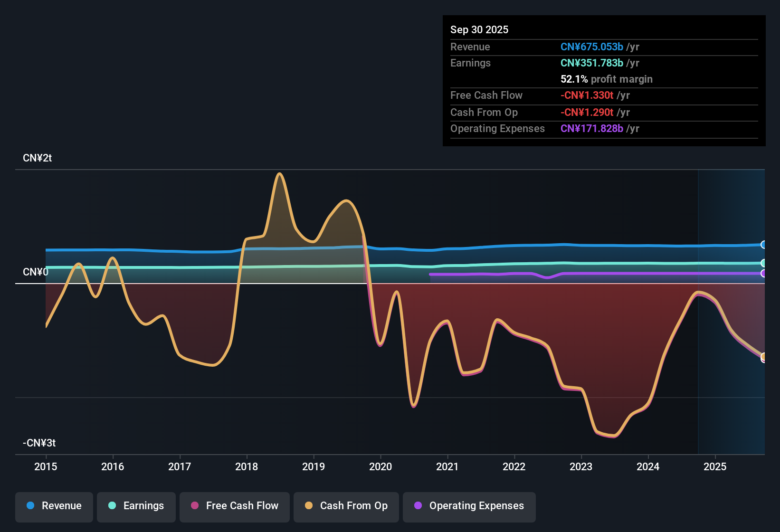Image resolution: width=780 pixels, height=532 pixels.
Task: Click the purple Operating Expenses legend dot
Action: coord(418,506)
